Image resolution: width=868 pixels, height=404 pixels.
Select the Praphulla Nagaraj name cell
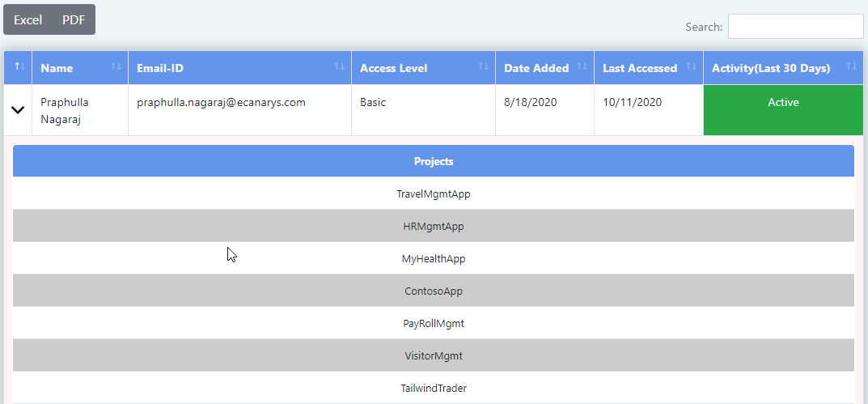80,110
